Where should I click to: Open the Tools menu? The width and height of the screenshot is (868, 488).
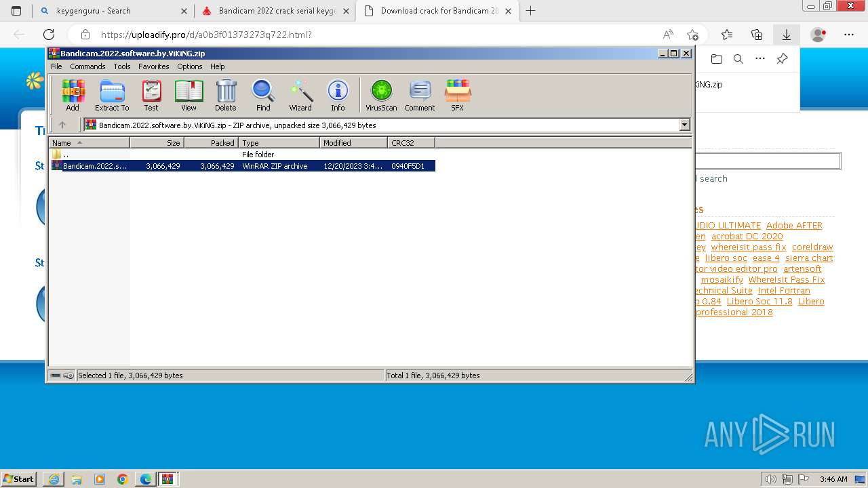[122, 66]
